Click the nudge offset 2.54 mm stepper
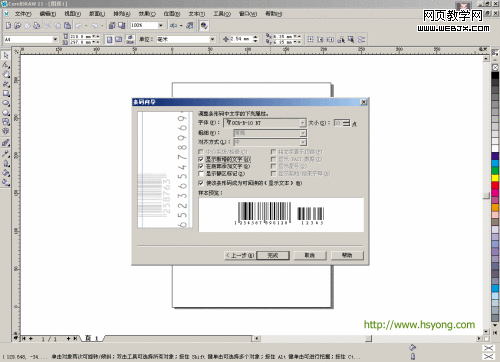 [x=255, y=39]
